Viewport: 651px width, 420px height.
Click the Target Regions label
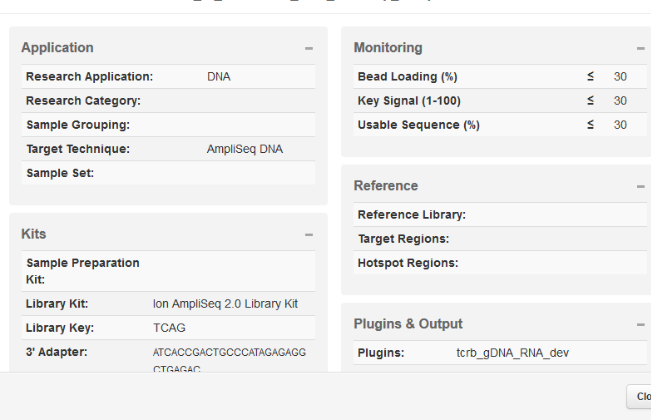(x=403, y=239)
